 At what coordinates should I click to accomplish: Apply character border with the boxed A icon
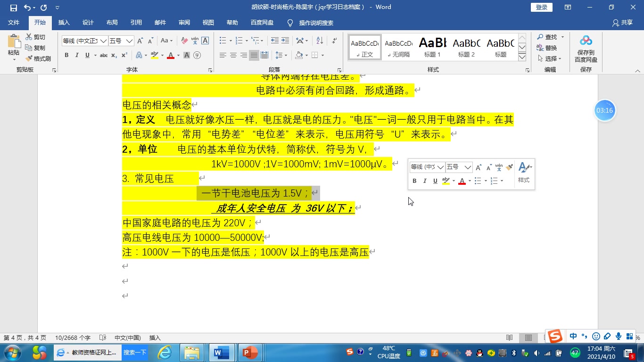click(205, 41)
